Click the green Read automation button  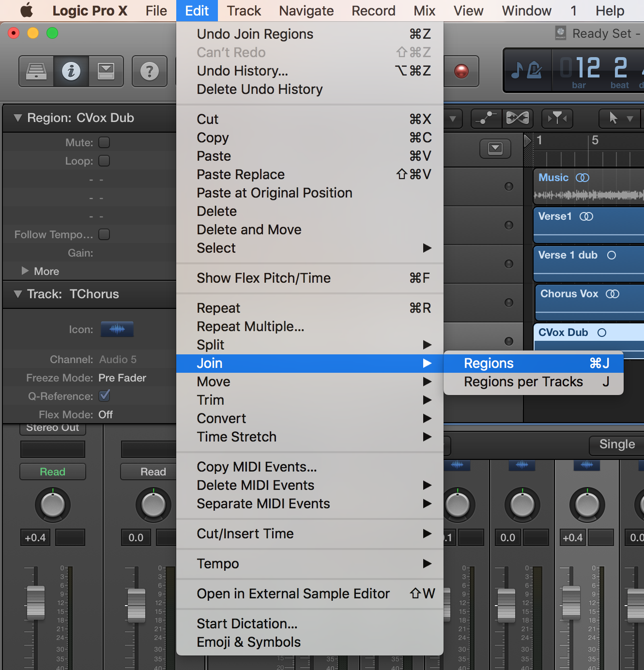point(52,472)
